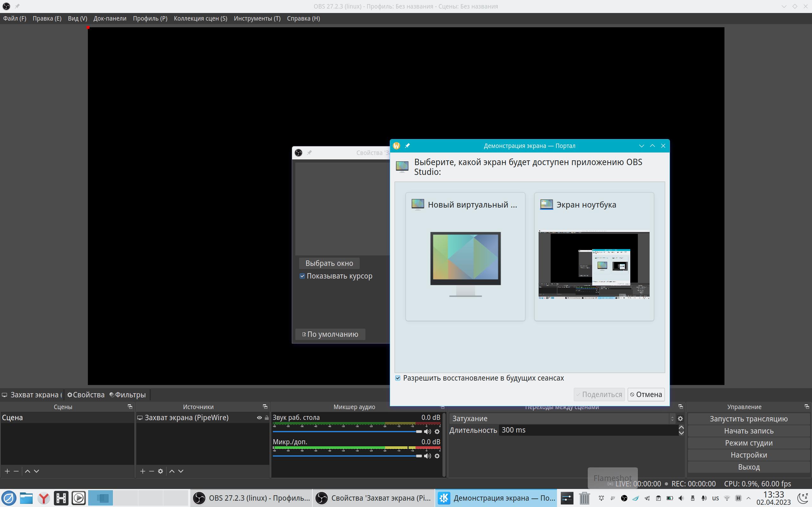Open the Инструменты (T) menu
Viewport: 812px width, 507px height.
click(x=257, y=18)
